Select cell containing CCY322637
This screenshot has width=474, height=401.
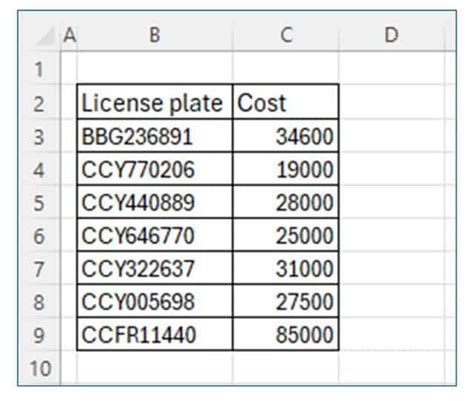click(x=155, y=268)
